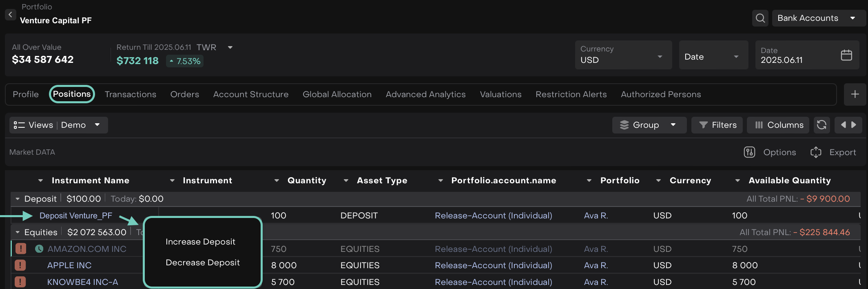868x289 pixels.
Task: Collapse the Equities group row
Action: tap(18, 232)
